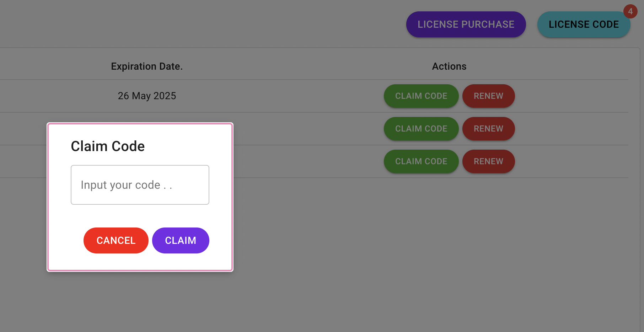
Task: Focus the 'Input your code' text field
Action: pyautogui.click(x=140, y=185)
